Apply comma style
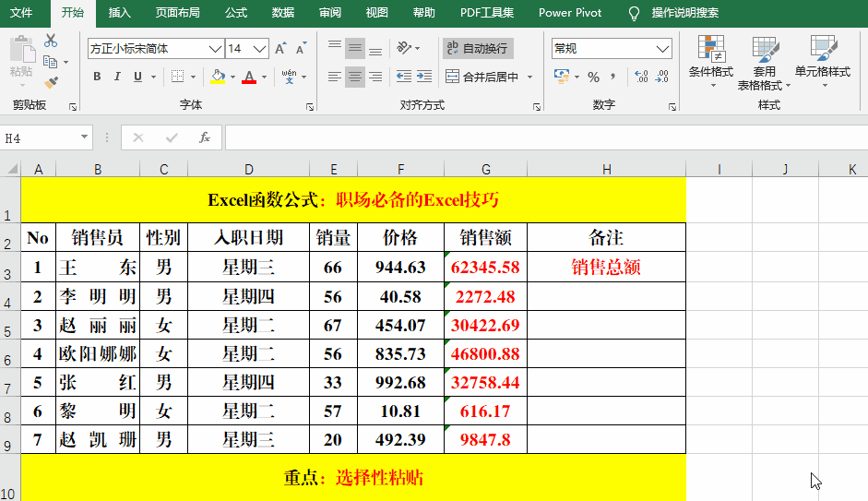 tap(612, 77)
